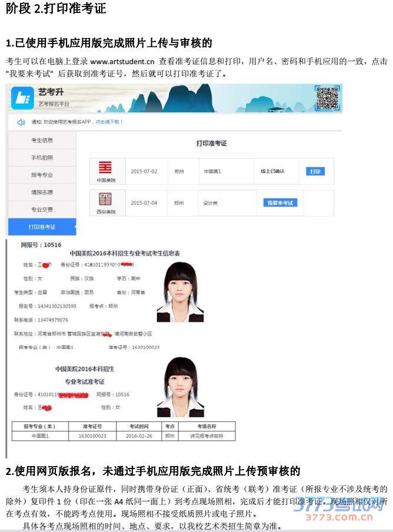393x532 pixels.
Task: Click the upper candidate photo in info form
Action: [180, 291]
